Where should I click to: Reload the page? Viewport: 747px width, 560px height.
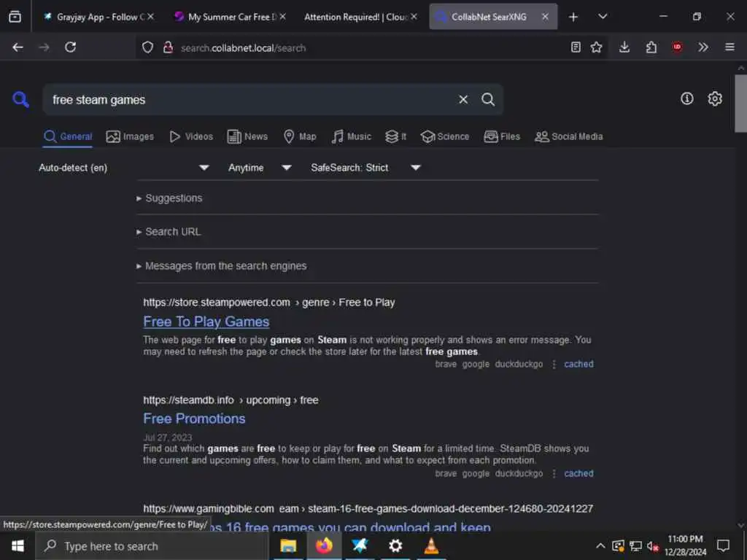coord(71,47)
